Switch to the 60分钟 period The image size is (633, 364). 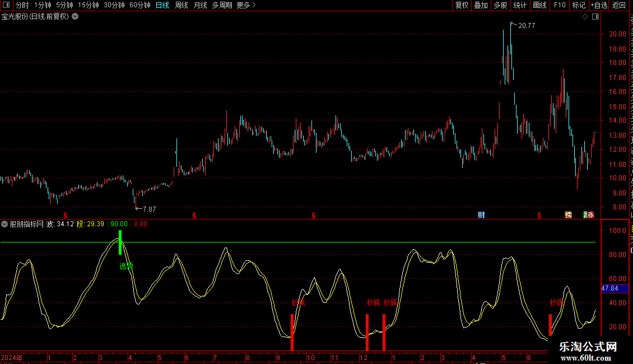click(140, 5)
